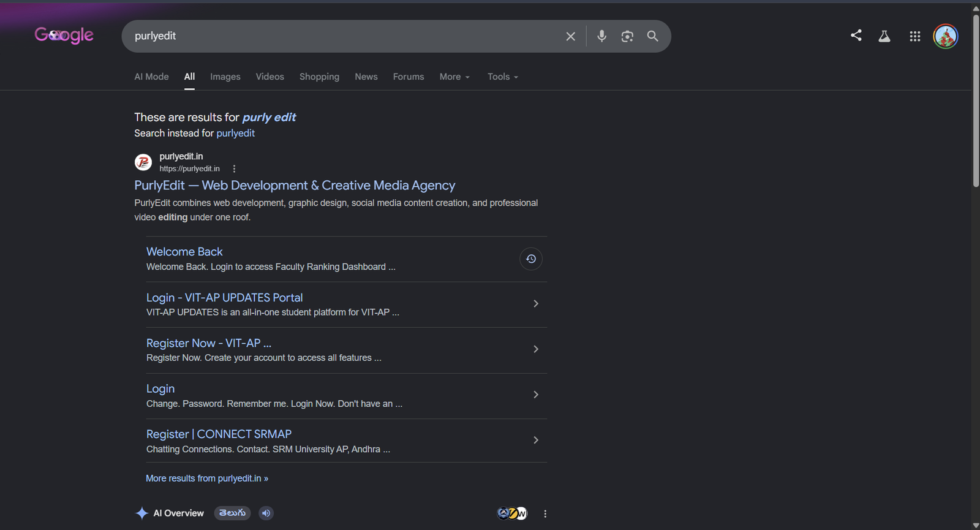The height and width of the screenshot is (530, 980).
Task: Open the three-dot menu beside purlyedit.in URL
Action: click(x=234, y=168)
